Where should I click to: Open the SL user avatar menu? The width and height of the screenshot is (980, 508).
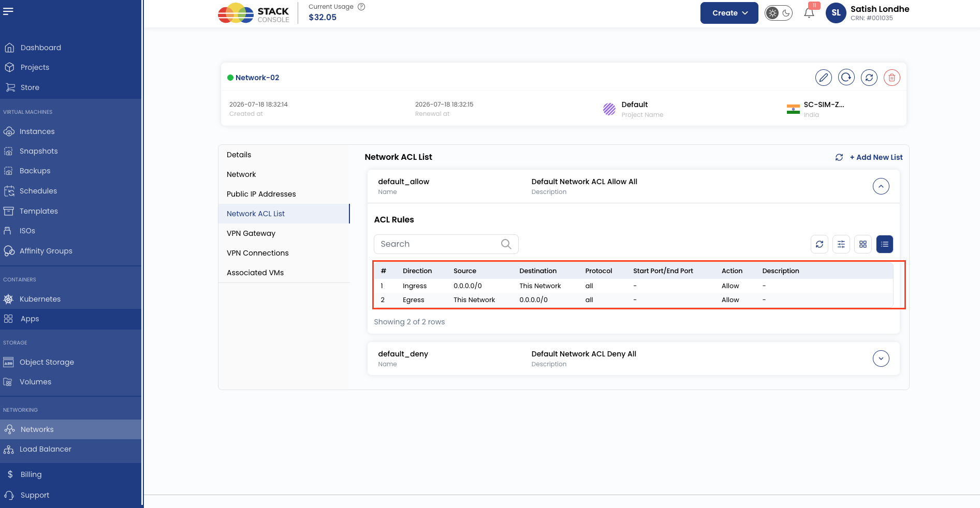pyautogui.click(x=836, y=13)
